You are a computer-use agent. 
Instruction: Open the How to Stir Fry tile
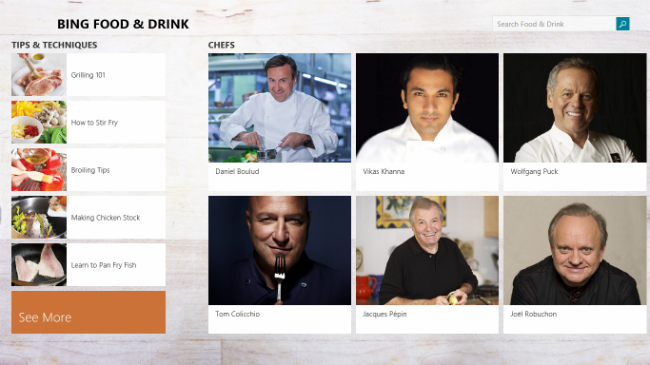tap(88, 122)
